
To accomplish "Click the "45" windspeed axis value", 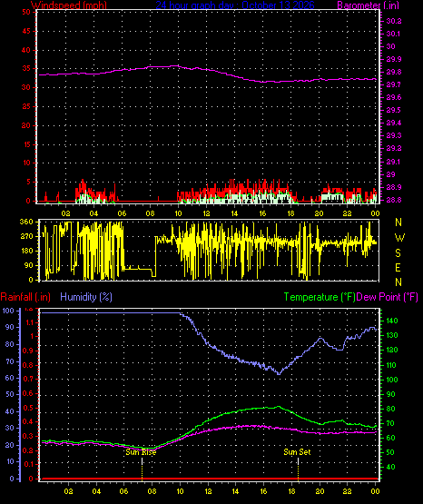I will point(26,31).
